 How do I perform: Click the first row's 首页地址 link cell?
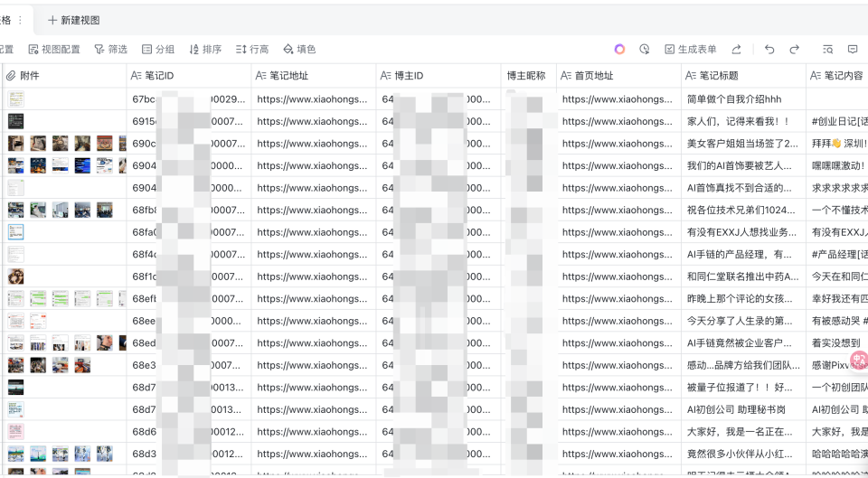618,99
